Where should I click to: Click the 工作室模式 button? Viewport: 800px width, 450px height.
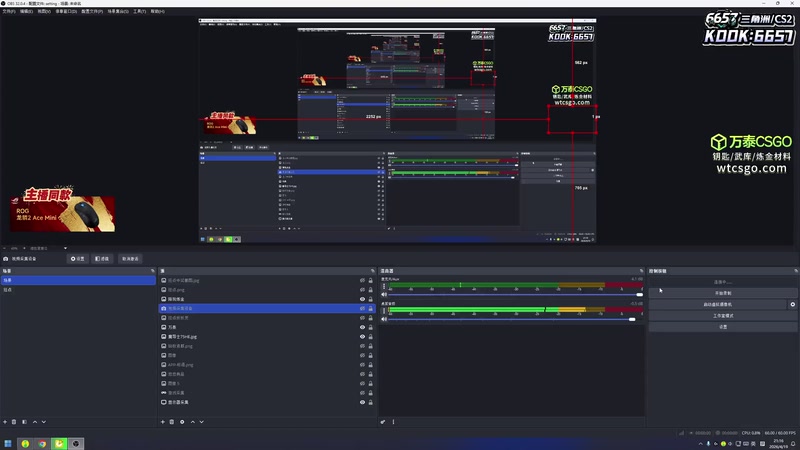tap(723, 316)
